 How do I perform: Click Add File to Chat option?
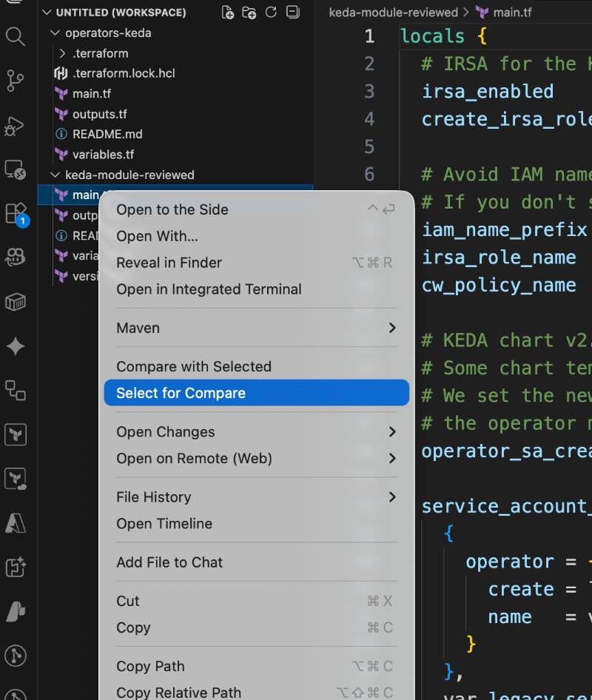tap(169, 562)
